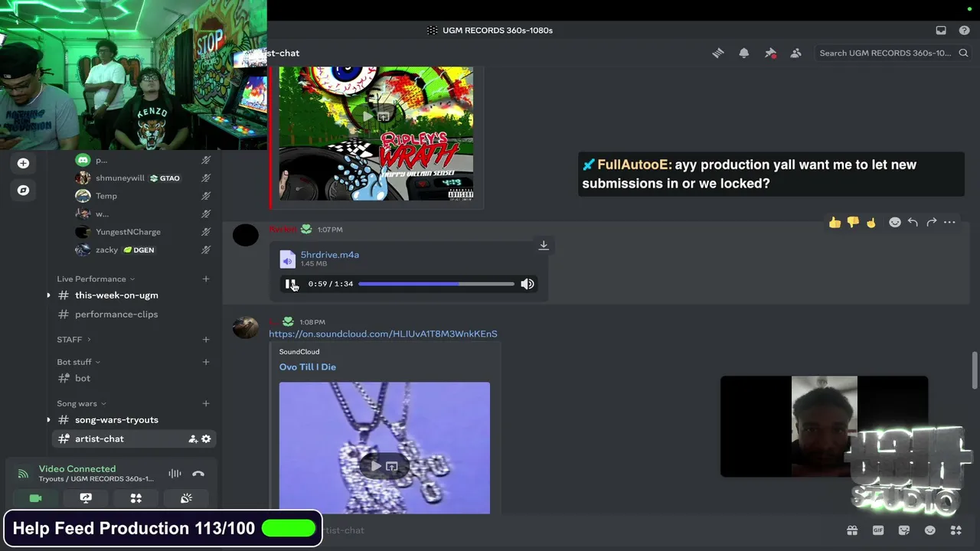
Task: Click the chat scrollbar thumb
Action: point(975,371)
